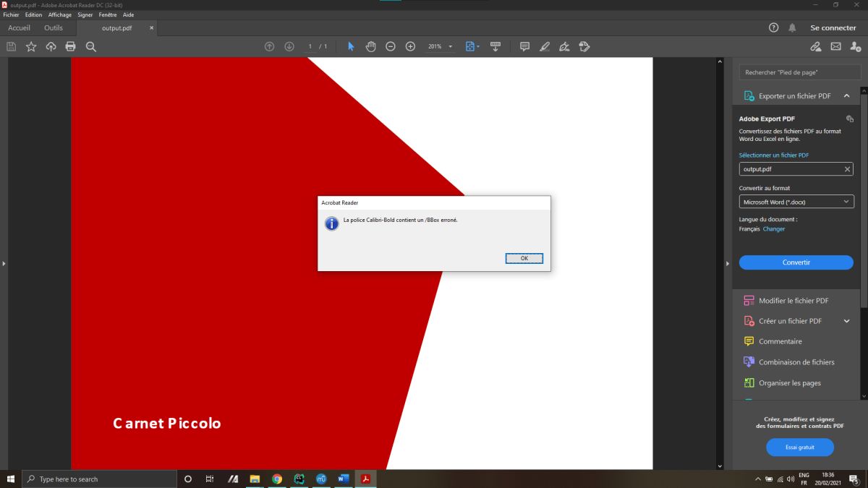Open Google Chrome from taskbar
Viewport: 868px width, 488px height.
(x=277, y=479)
